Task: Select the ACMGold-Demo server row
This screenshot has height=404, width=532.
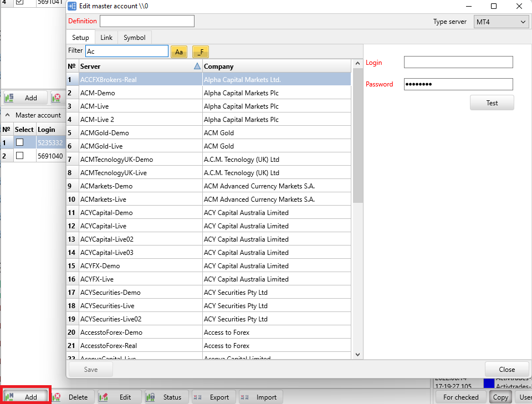Action: click(x=209, y=132)
